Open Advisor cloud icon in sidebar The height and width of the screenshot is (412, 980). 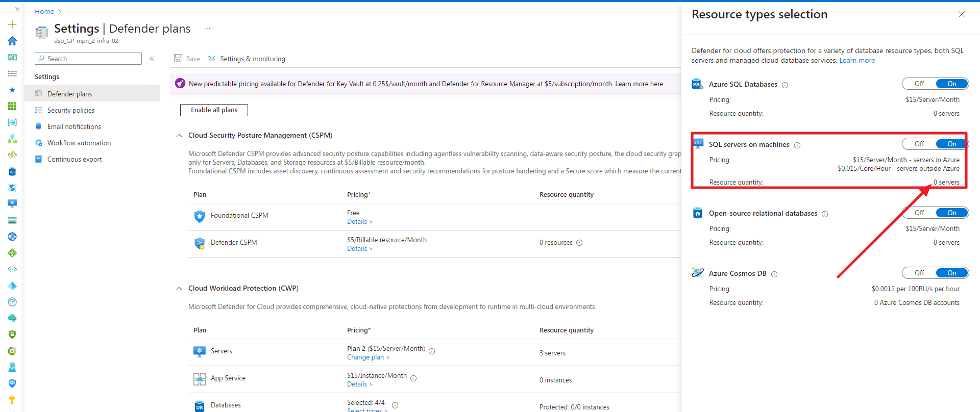12,318
